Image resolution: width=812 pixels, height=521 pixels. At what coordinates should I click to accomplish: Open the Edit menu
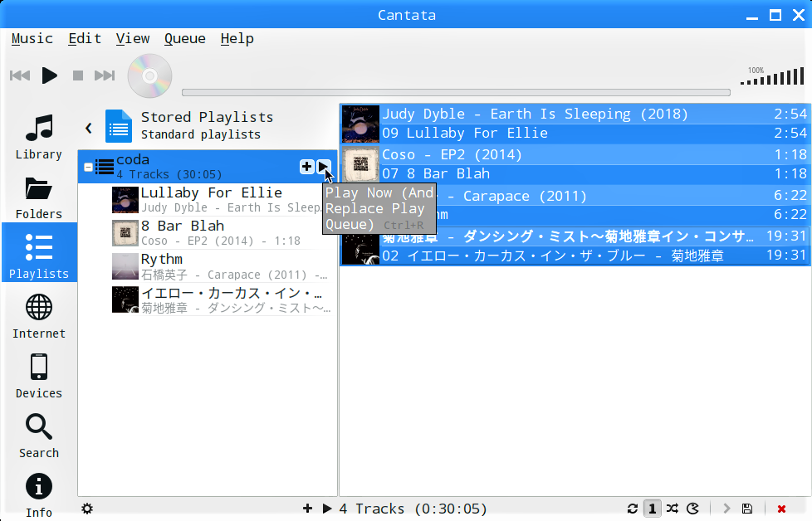[85, 39]
